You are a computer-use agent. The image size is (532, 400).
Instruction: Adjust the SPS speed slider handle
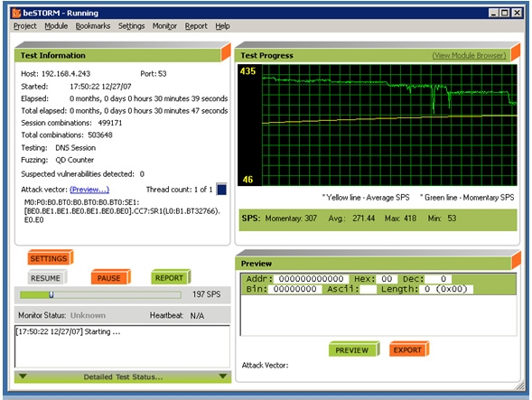51,294
